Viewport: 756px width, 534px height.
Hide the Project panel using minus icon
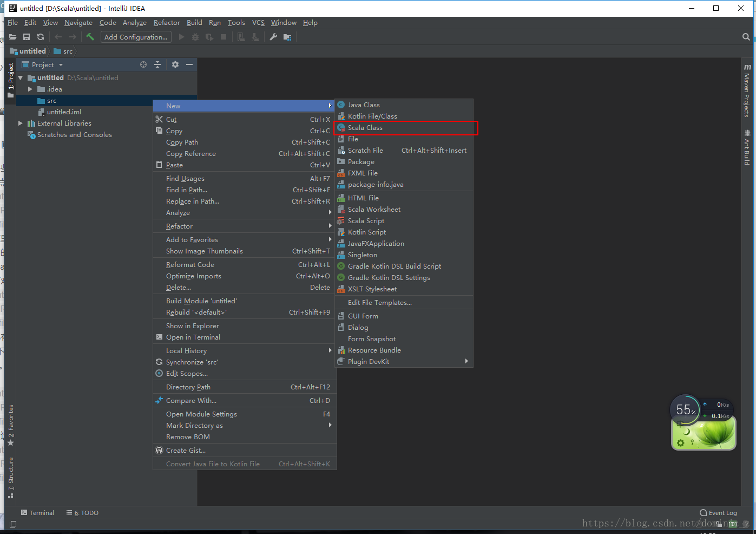coord(189,64)
